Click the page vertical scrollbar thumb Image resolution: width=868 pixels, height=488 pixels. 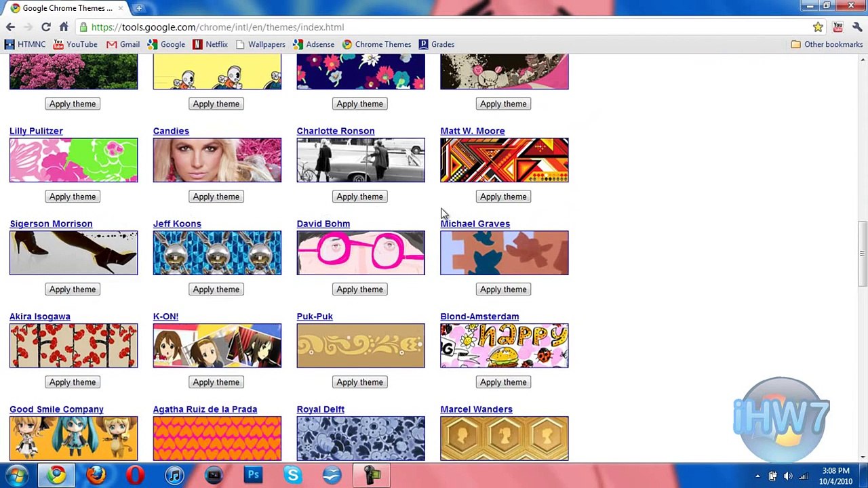coord(862,254)
